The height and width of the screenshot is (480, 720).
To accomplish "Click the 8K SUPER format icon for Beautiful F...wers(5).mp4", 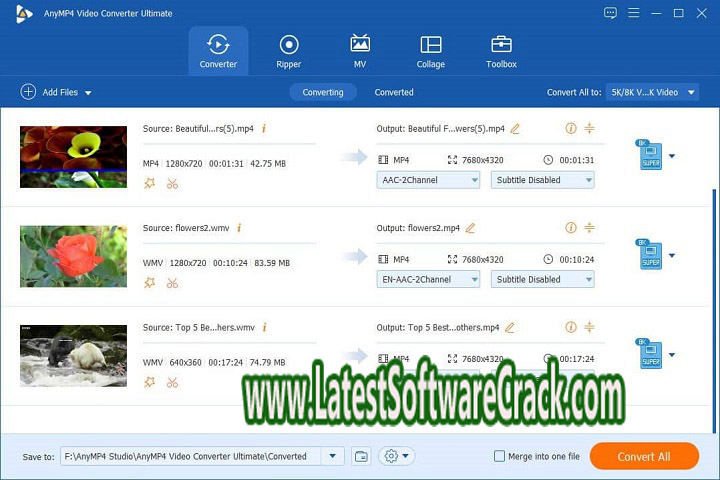I will pos(649,155).
